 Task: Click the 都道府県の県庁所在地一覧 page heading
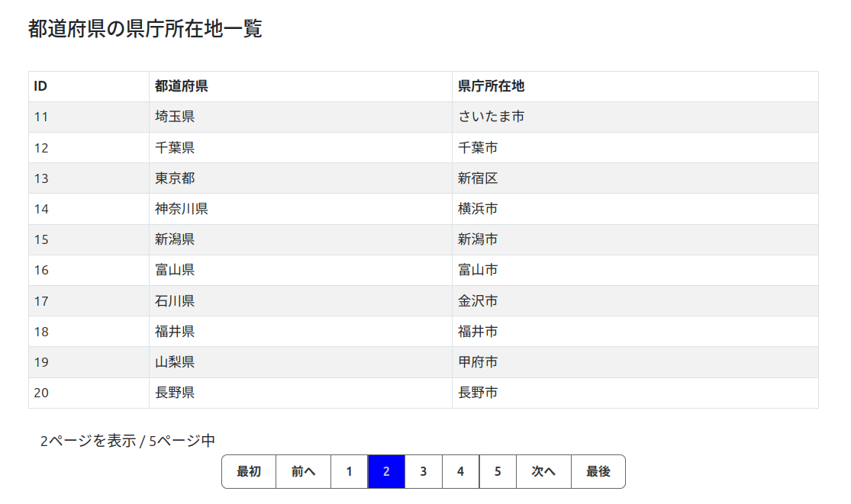[145, 29]
